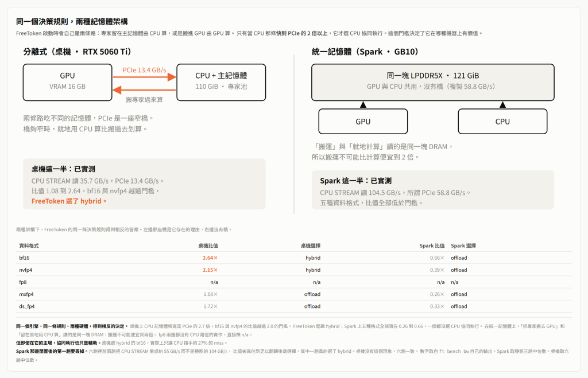Screen dimensions: 588x378
Task: Click the bold note 但即使在它的主場，協同執行也只是輔助
Action: coord(57,343)
